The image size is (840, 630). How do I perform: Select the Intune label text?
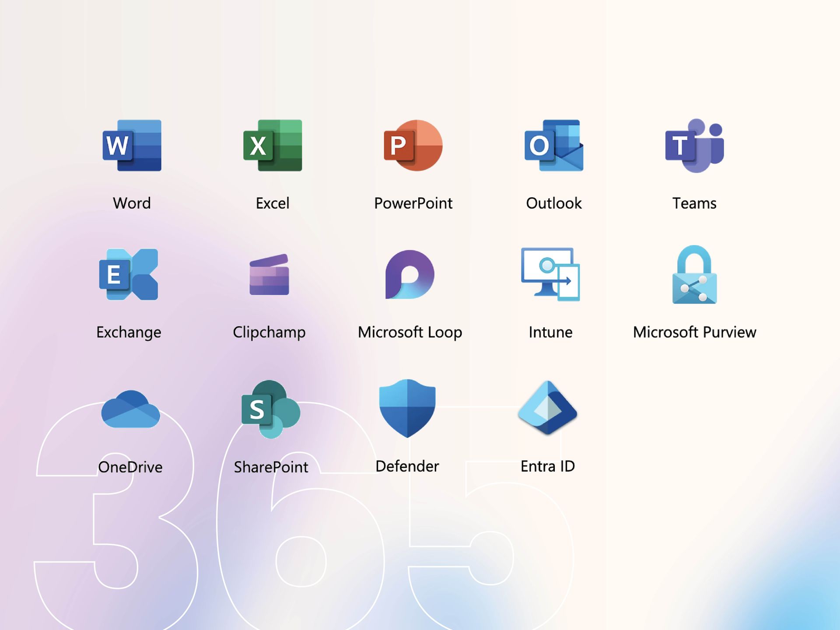(550, 332)
